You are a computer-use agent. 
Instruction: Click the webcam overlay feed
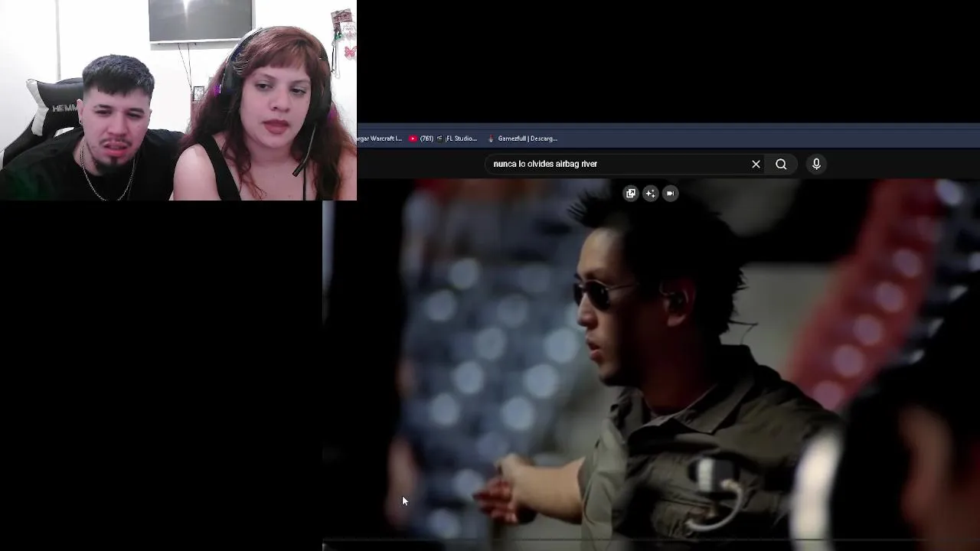(178, 100)
